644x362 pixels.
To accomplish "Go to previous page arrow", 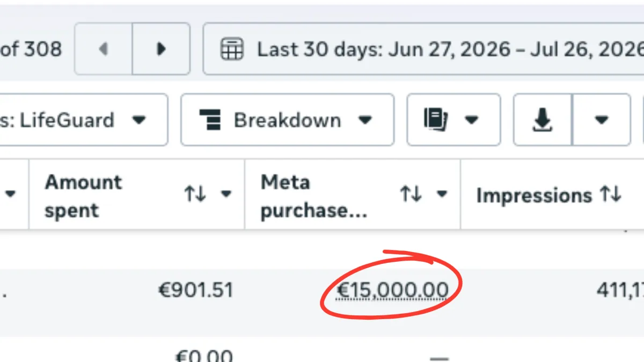I will point(103,49).
